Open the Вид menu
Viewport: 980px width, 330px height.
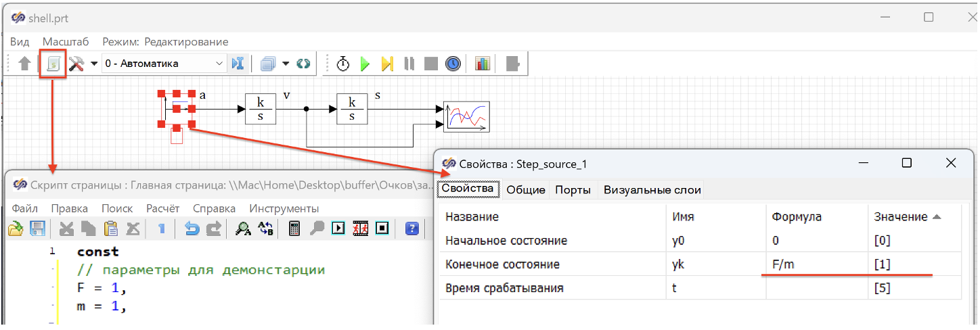pyautogui.click(x=20, y=41)
